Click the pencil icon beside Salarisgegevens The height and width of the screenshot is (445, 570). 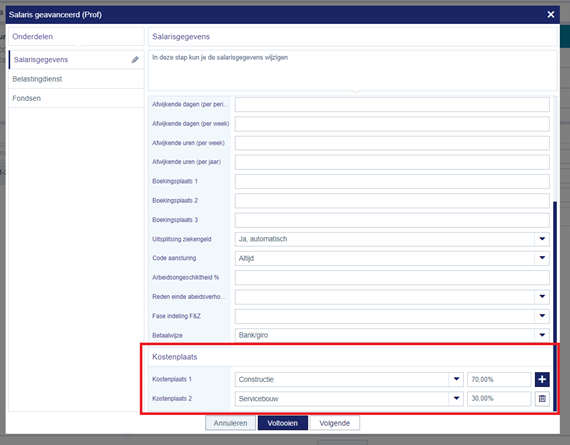(135, 60)
